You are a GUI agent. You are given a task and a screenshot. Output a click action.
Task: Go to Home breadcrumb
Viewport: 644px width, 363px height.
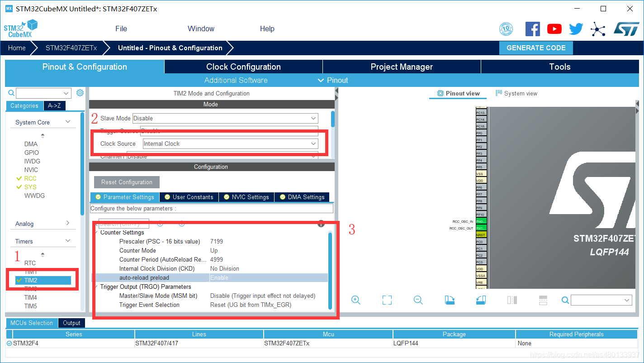pyautogui.click(x=17, y=48)
